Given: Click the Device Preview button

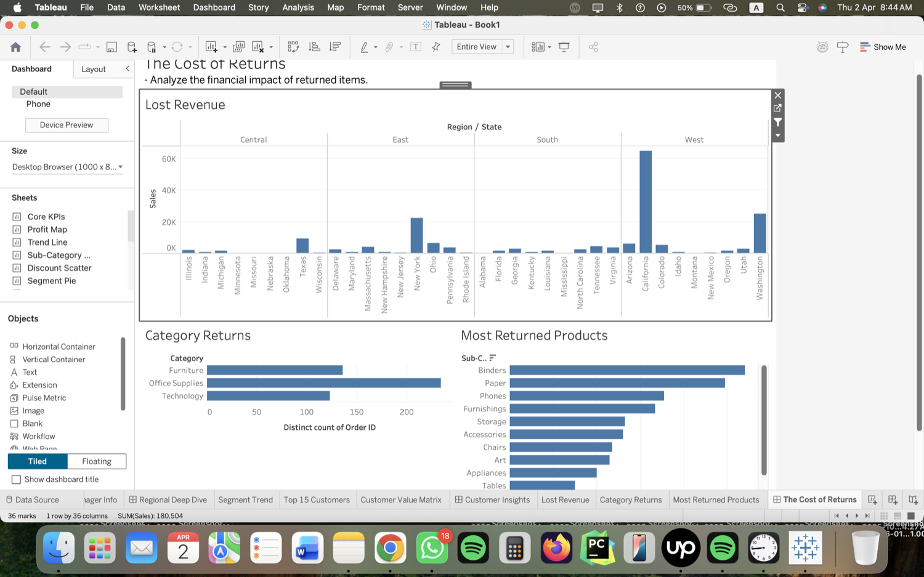Looking at the screenshot, I should [x=67, y=125].
